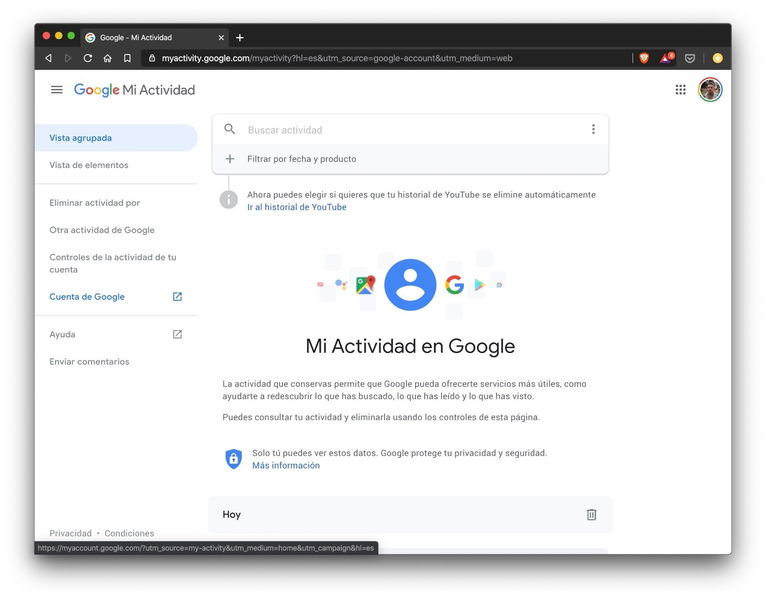Open a new browser tab
This screenshot has height=600, width=766.
(240, 38)
